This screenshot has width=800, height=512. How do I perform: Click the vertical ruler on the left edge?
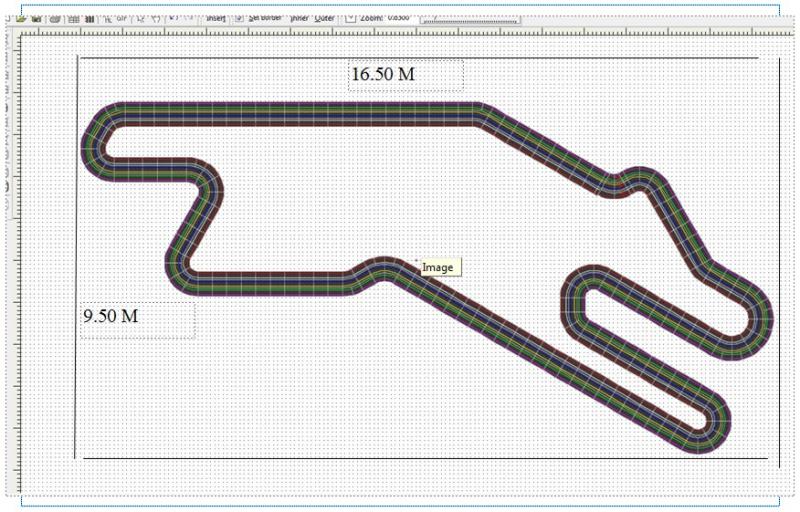11,250
